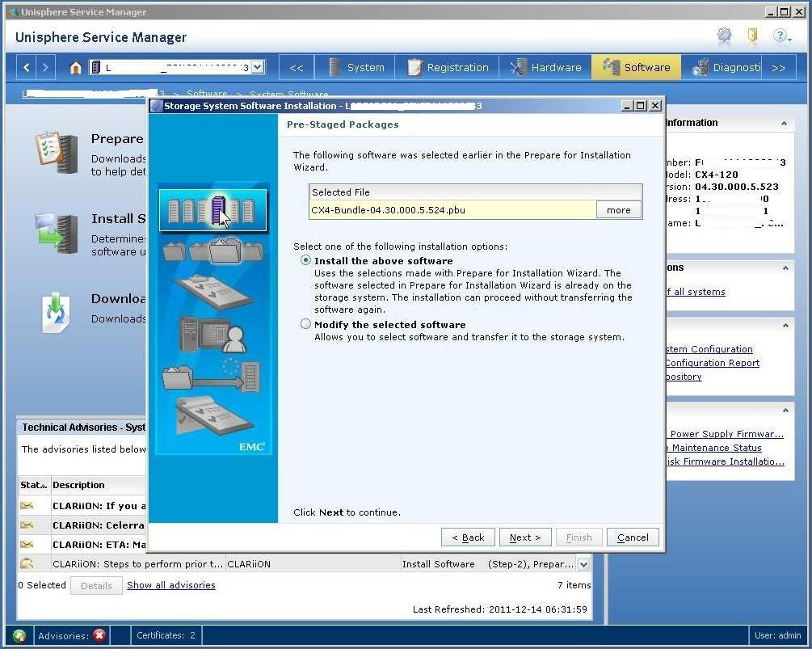Image resolution: width=812 pixels, height=649 pixels.
Task: Open the Configuration Report link
Action: click(713, 363)
